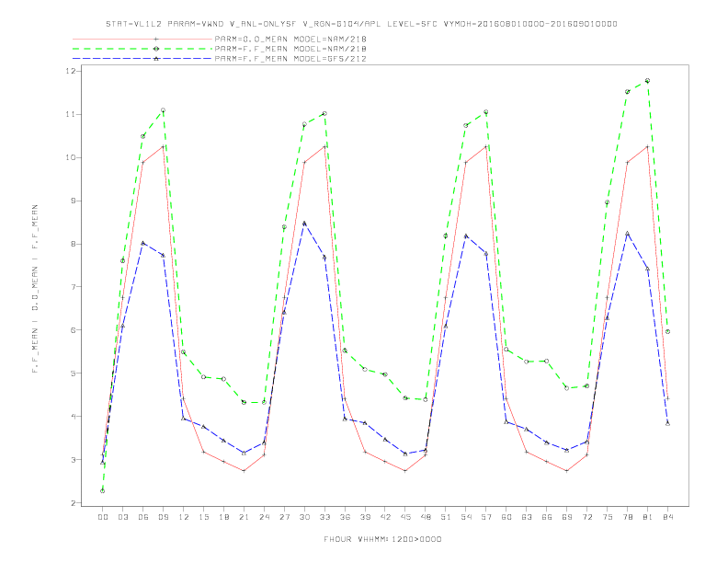Click the red solid legend line sample
Screen dimensions: 728x563
tap(142, 39)
